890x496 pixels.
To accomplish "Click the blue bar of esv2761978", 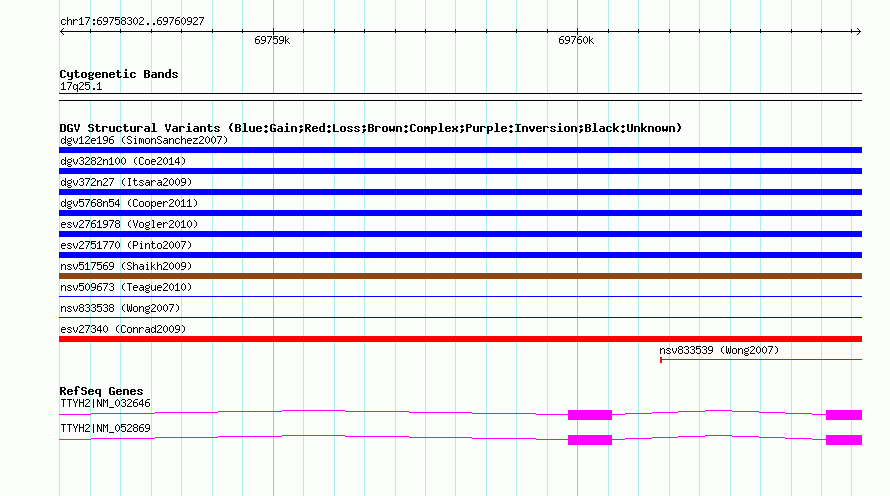I will pos(460,234).
